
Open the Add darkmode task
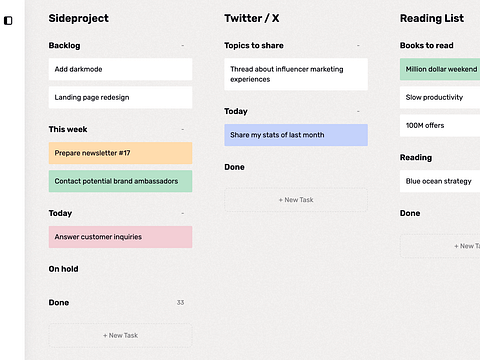[x=120, y=69]
